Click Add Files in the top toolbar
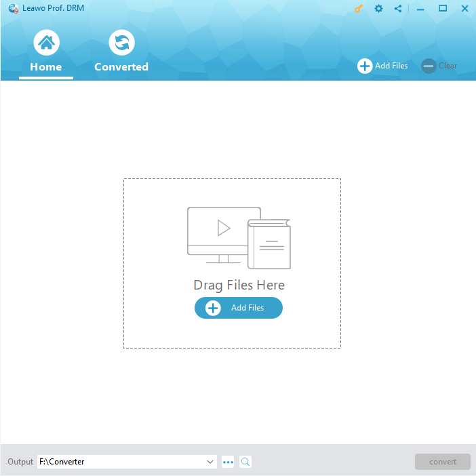The image size is (476, 476). coord(382,66)
